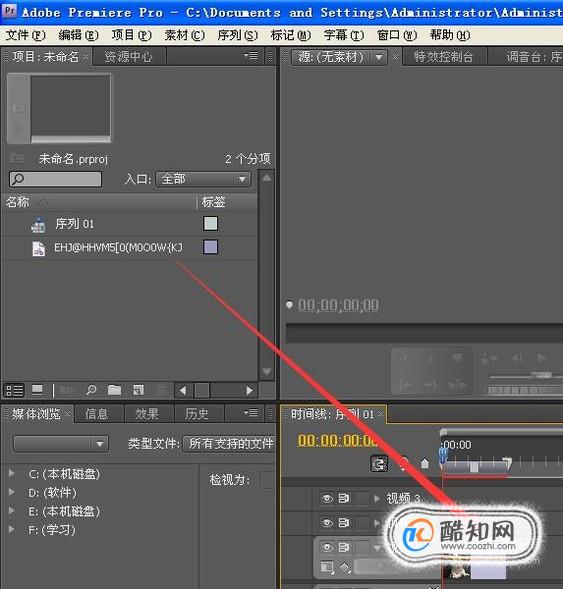The width and height of the screenshot is (563, 589).
Task: Expand the E: (本机磁盘) drive
Action: coord(12,510)
